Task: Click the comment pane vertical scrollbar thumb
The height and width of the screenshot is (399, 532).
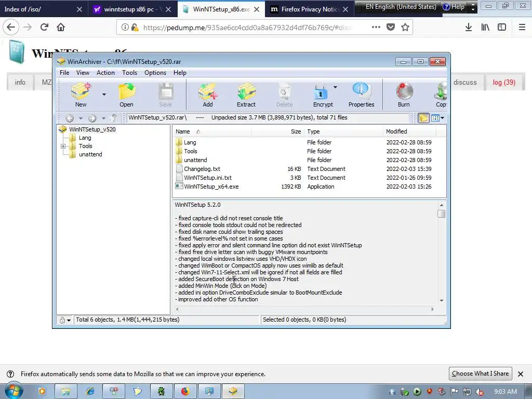Action: pos(442,214)
